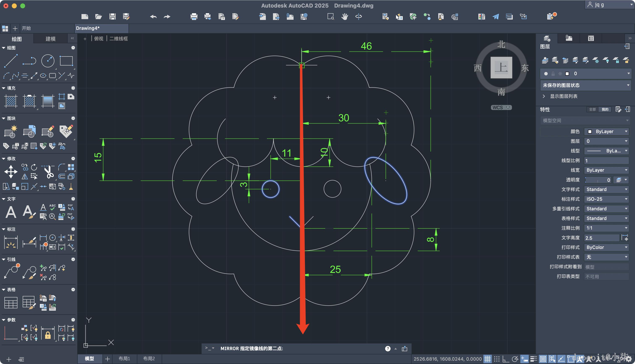Open the dimension style ISO-25 dropdown

pos(606,199)
